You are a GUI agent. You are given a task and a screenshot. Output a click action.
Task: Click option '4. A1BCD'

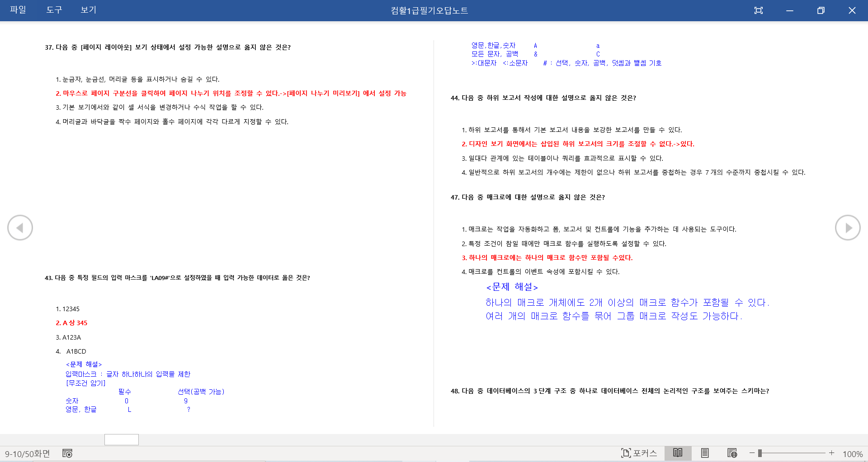(x=71, y=351)
